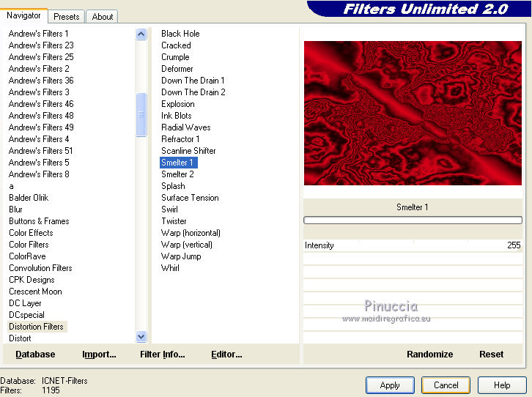
Task: Open the About tab
Action: [102, 17]
